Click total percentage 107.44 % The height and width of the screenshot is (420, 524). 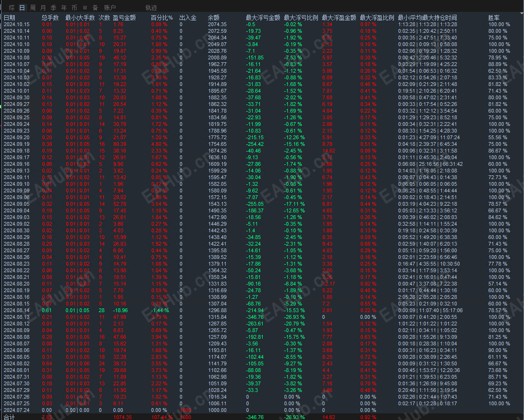coord(162,417)
